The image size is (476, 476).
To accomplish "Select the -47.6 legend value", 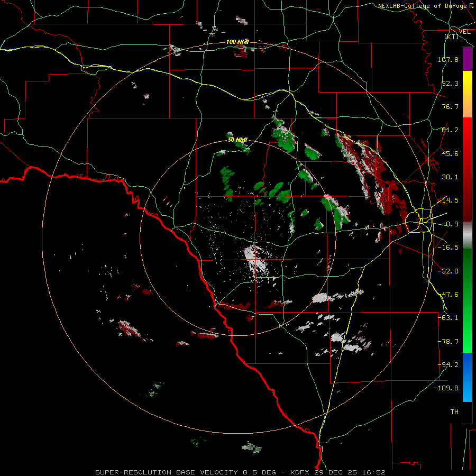I will [448, 295].
